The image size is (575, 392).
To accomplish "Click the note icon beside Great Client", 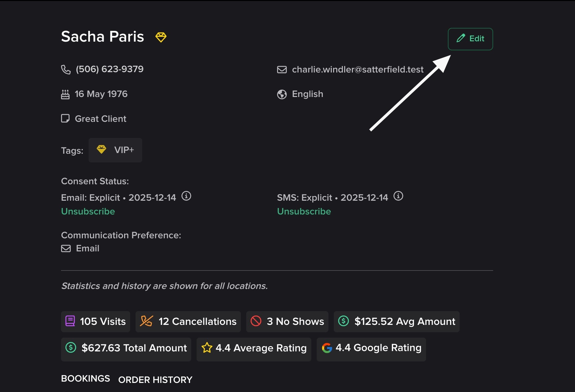I will coord(65,119).
